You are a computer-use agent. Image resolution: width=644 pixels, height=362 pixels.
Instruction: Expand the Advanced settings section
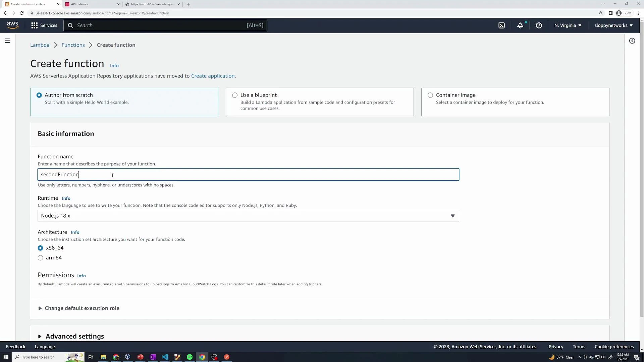pos(74,336)
